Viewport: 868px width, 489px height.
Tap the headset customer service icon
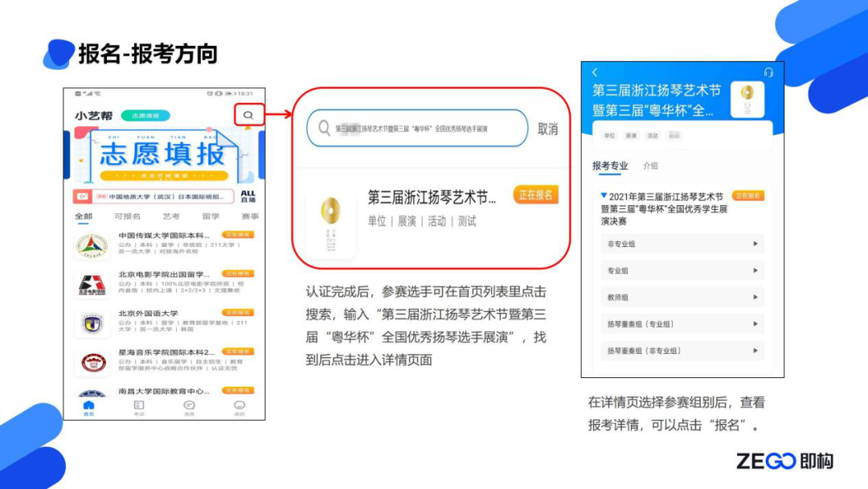(768, 72)
